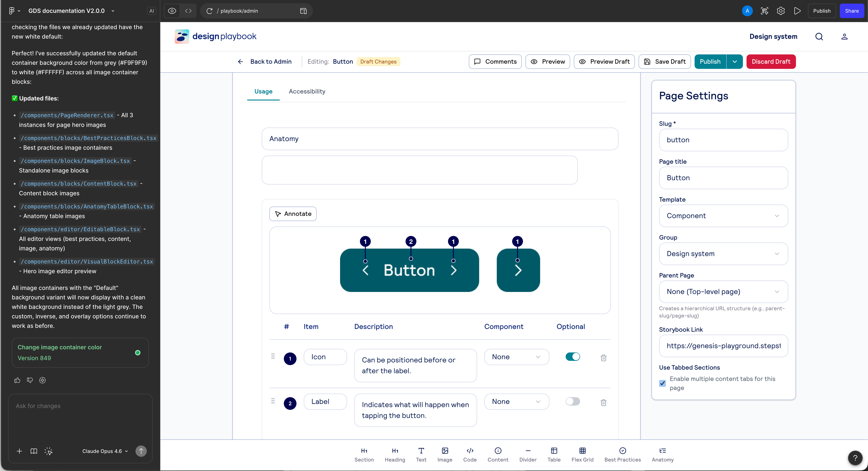Insert a Table block
868x471 pixels.
tap(554, 455)
